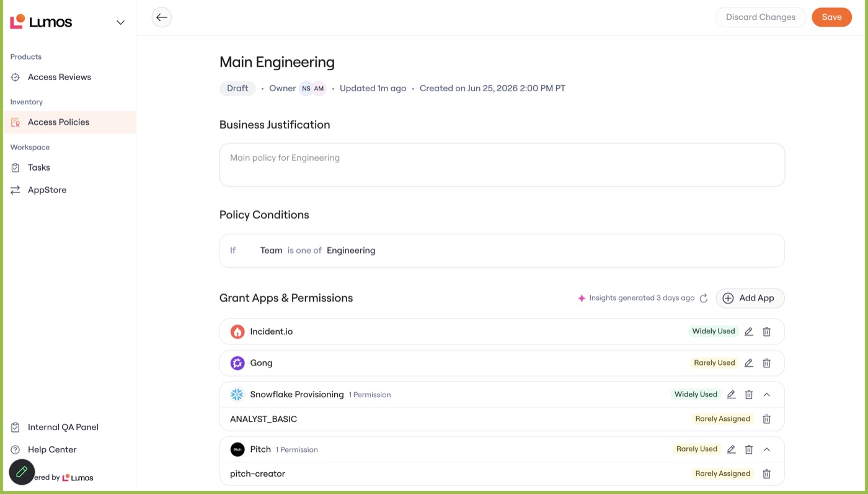Image resolution: width=868 pixels, height=494 pixels.
Task: Click the AppStore arrows sidebar icon
Action: (15, 190)
